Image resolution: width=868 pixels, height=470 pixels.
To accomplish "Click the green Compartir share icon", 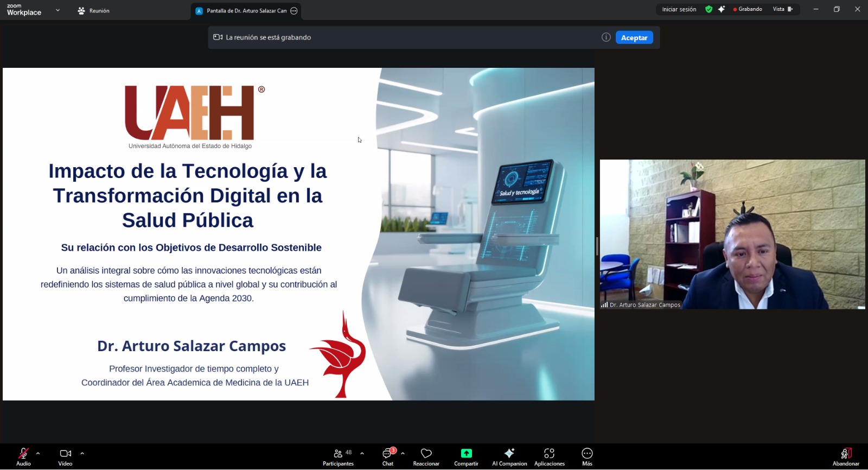I will 466,456.
